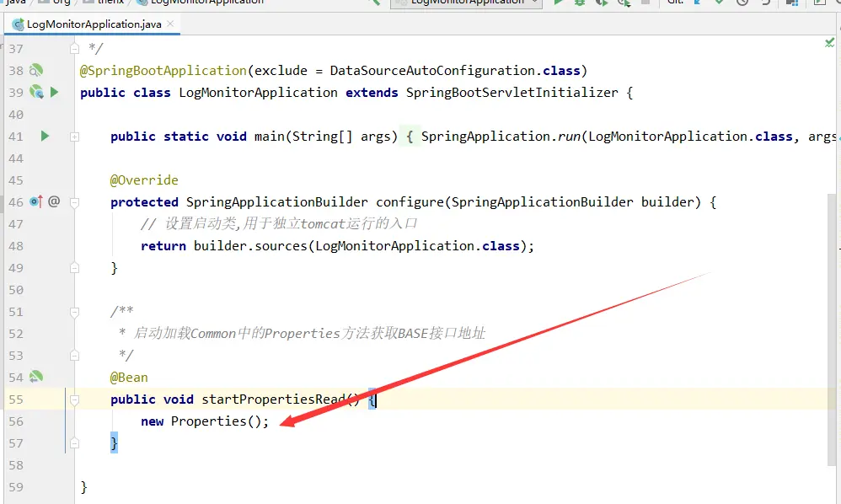Click the startPropertiesRead method name

click(273, 399)
